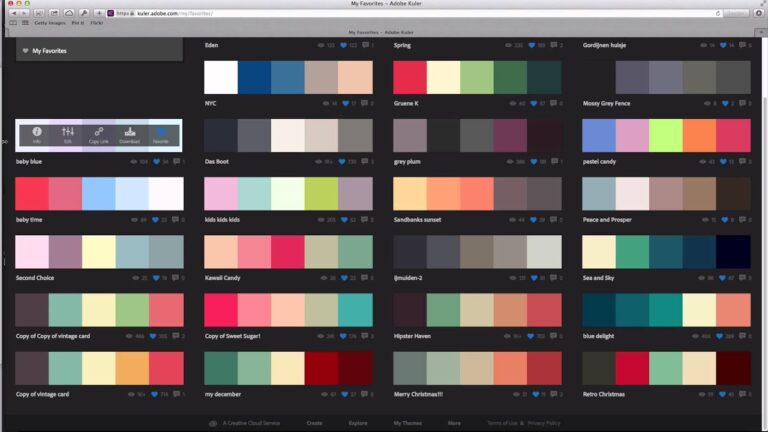Select teal swatch in Copy of Sweet Sugar!
This screenshot has width=768, height=432.
coord(355,310)
